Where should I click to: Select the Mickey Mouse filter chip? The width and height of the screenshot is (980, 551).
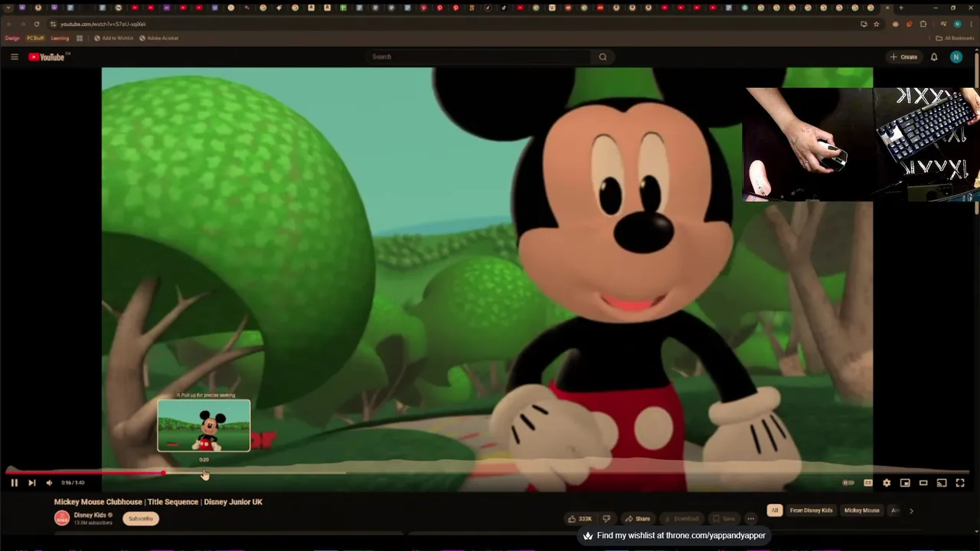[861, 510]
